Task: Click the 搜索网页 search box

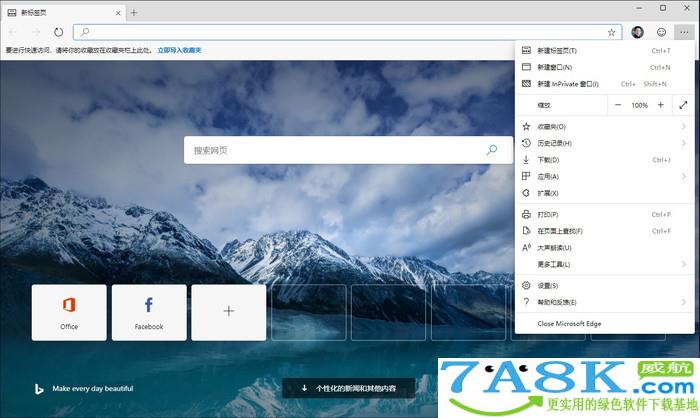Action: 348,150
